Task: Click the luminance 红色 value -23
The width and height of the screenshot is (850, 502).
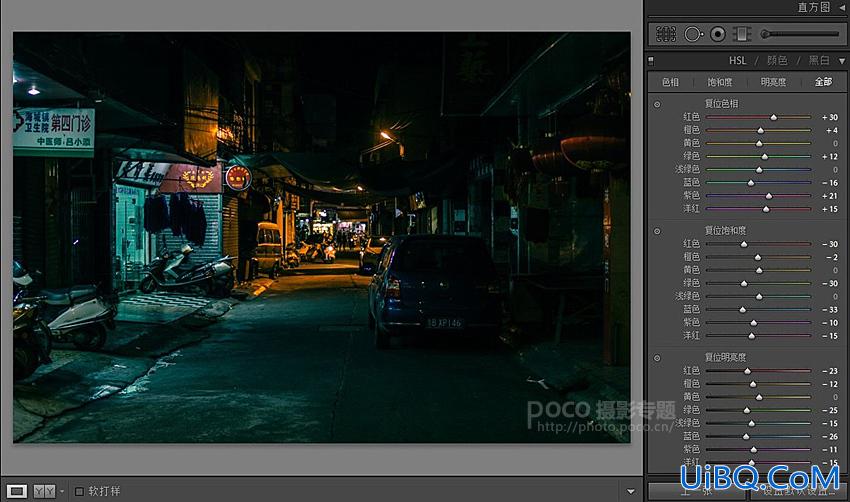Action: [x=829, y=371]
